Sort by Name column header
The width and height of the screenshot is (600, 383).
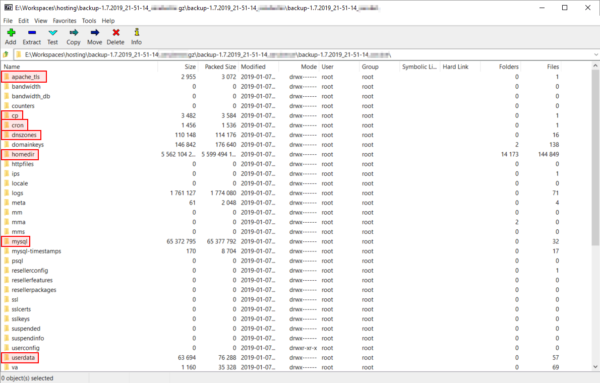click(x=11, y=67)
